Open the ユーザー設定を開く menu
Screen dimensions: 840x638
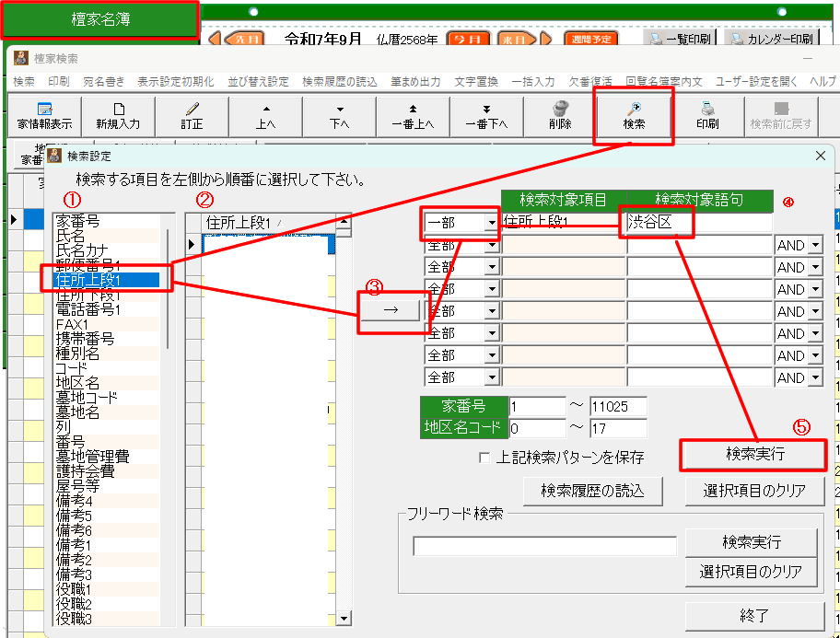[756, 81]
